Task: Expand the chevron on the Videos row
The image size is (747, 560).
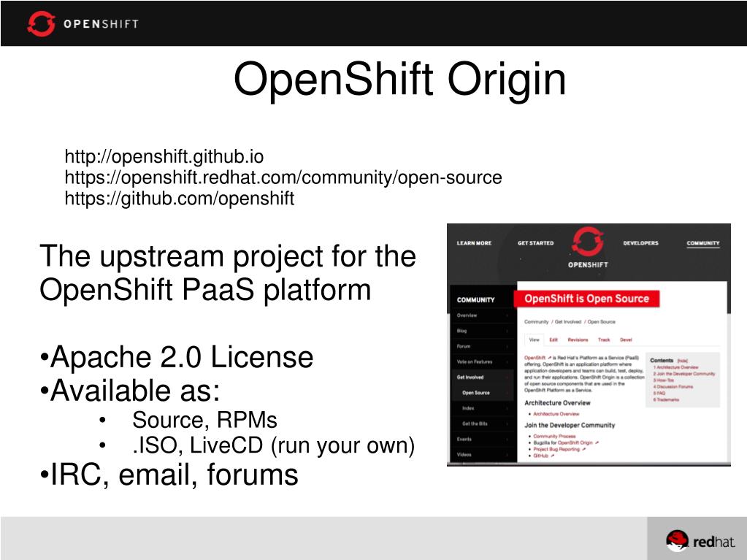Action: click(507, 454)
